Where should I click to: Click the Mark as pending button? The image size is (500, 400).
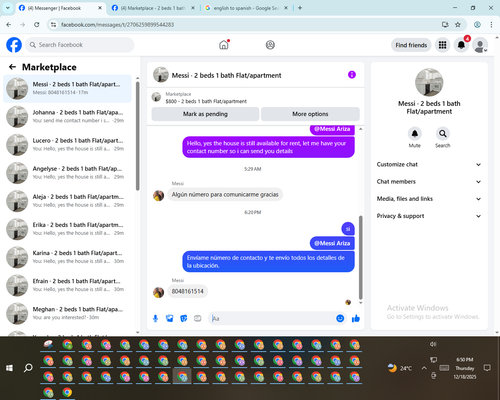tap(205, 114)
